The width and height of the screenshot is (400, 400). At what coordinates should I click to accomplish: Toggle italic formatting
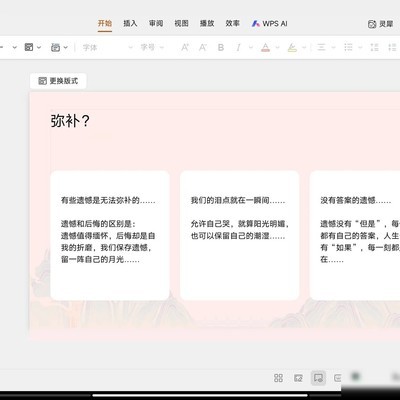point(238,48)
